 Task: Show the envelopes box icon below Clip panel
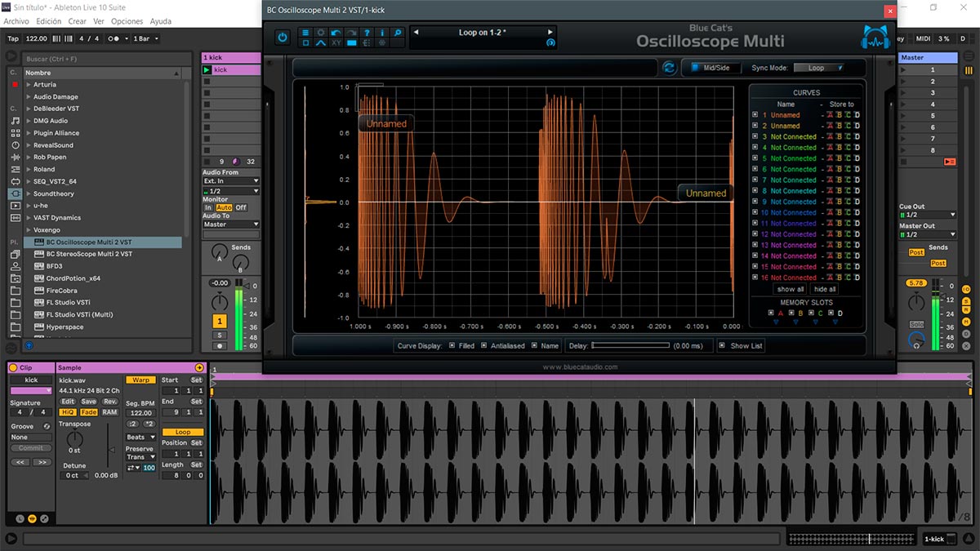44,518
